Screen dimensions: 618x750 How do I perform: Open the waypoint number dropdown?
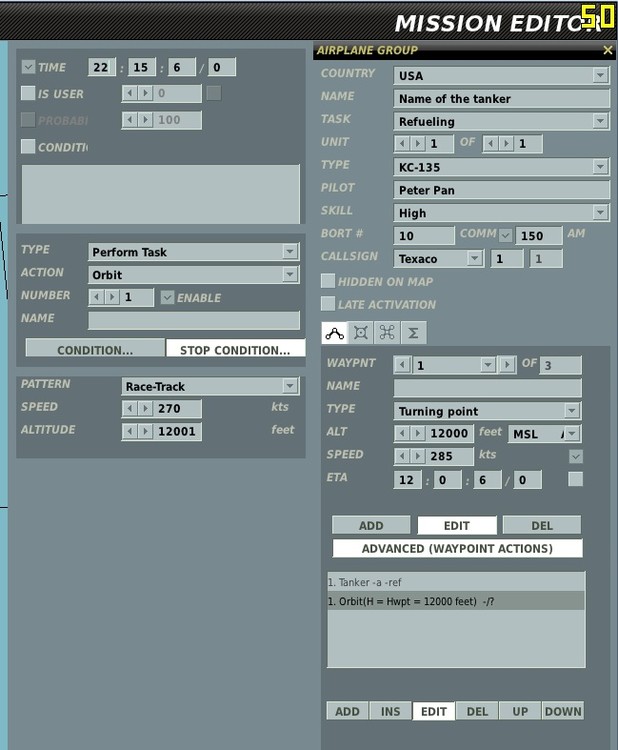point(487,365)
